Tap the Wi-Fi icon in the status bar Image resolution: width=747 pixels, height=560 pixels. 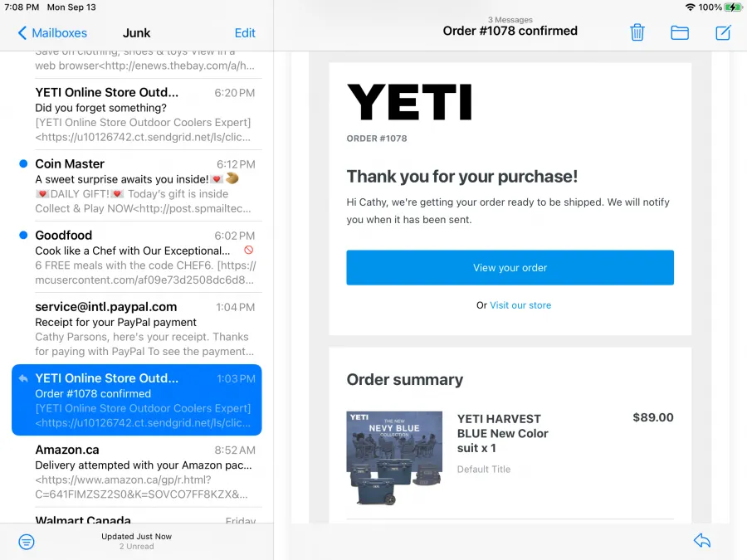690,7
